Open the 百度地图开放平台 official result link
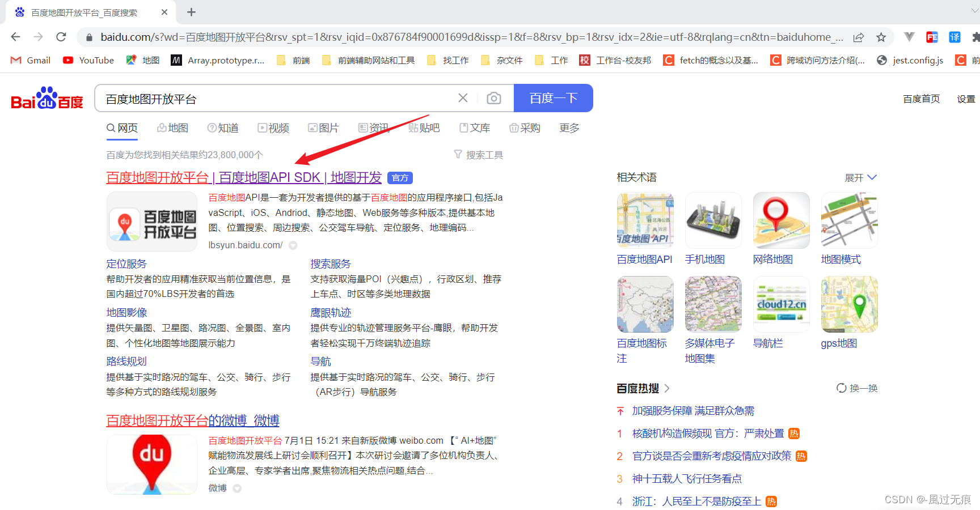 (x=244, y=177)
